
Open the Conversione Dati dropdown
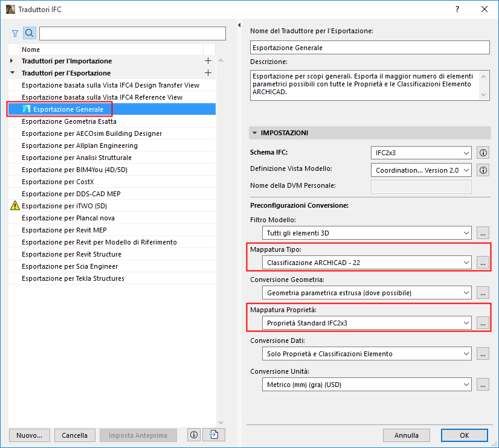[x=367, y=354]
